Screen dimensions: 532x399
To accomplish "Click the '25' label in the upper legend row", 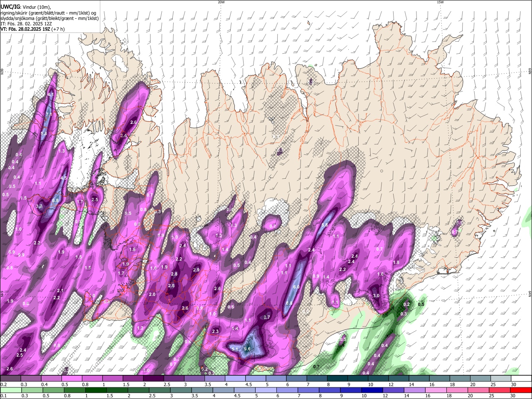I will (x=493, y=384).
